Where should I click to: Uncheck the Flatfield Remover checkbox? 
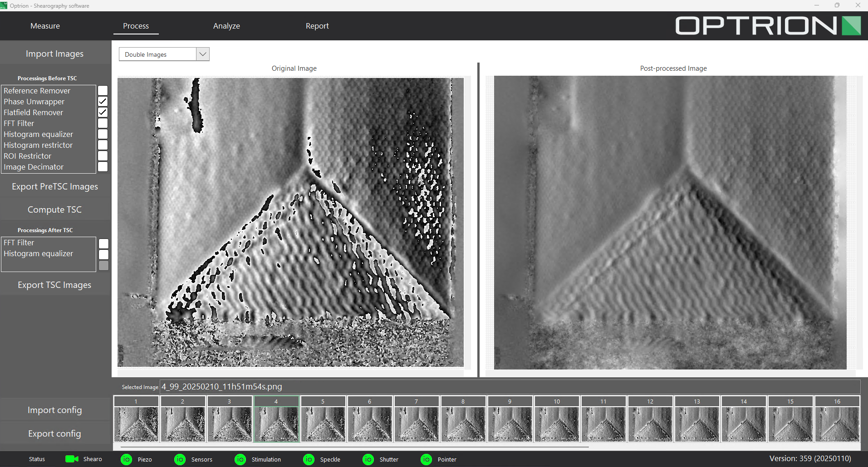tap(103, 112)
